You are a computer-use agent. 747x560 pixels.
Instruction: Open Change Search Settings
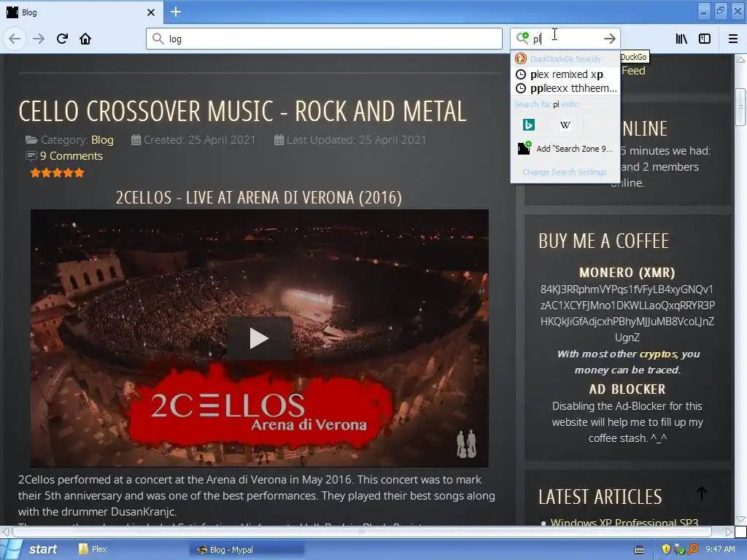pyautogui.click(x=565, y=172)
